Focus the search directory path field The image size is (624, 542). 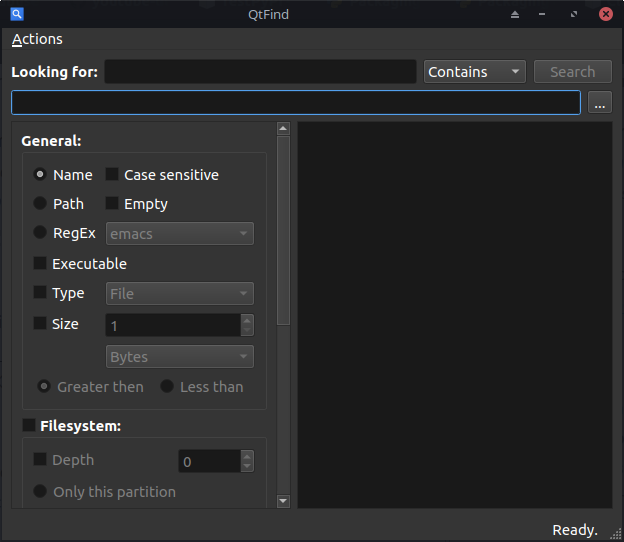click(296, 103)
